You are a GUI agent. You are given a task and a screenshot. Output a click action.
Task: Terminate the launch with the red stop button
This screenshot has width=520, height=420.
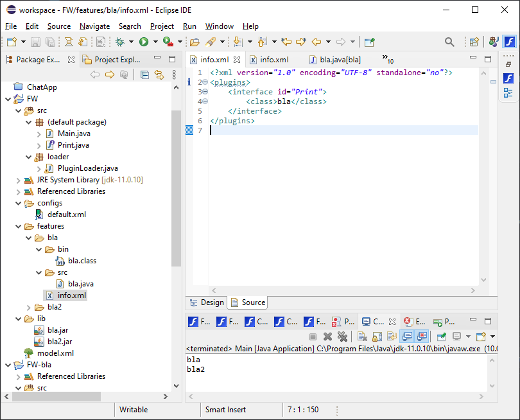pos(313,336)
